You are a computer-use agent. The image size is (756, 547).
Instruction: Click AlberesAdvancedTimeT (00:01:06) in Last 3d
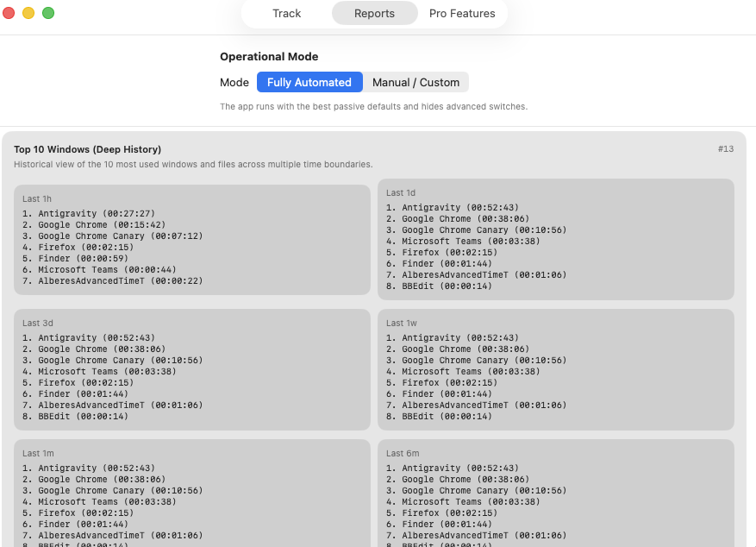click(x=112, y=406)
